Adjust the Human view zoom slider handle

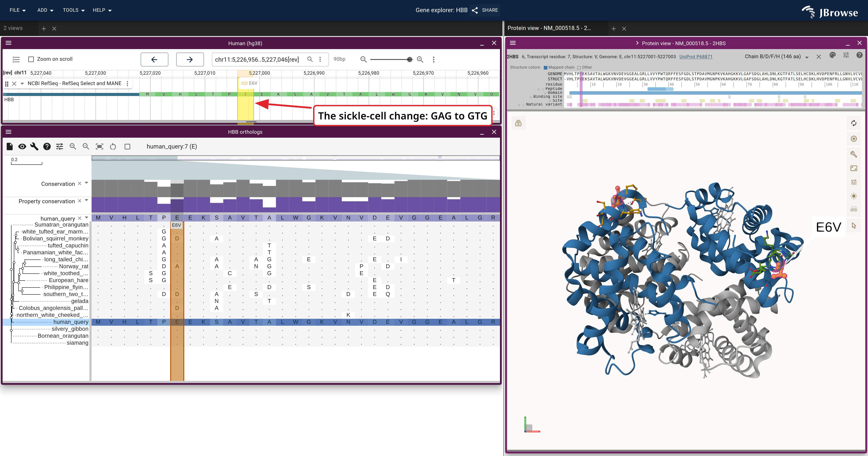(409, 59)
